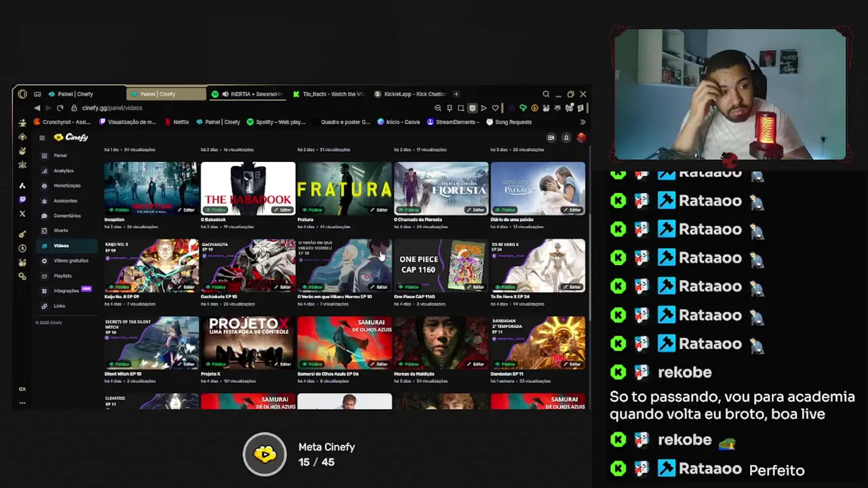Click Editar on O Chamado da Floresta
Image resolution: width=868 pixels, height=488 pixels.
click(475, 210)
